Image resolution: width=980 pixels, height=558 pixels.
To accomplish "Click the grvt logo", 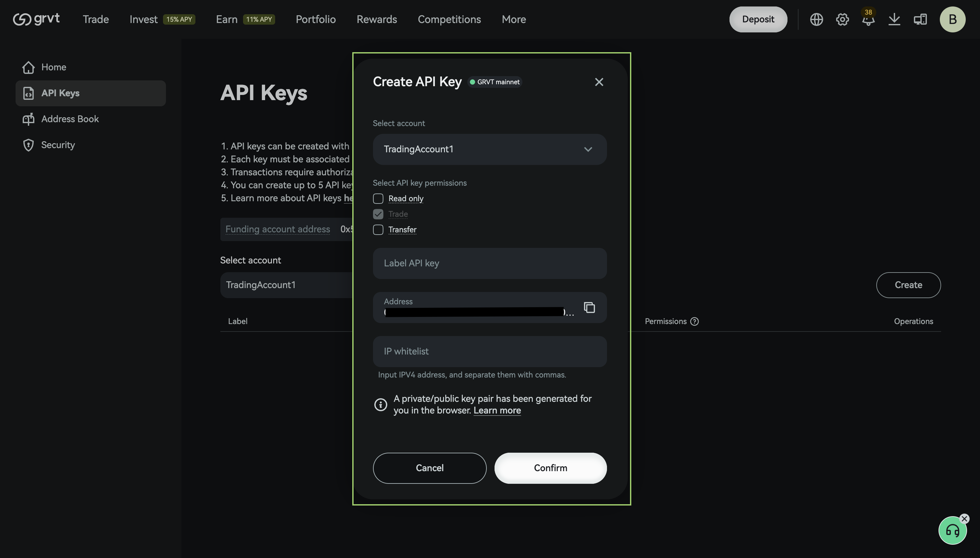I will (x=36, y=19).
